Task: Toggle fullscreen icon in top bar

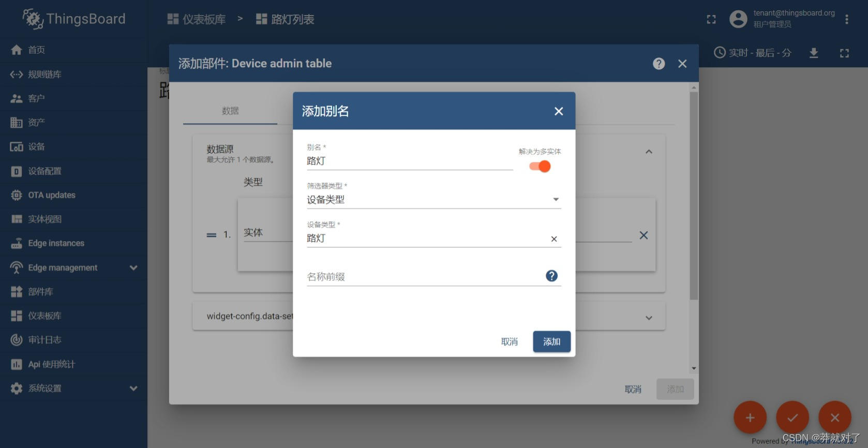Action: tap(711, 20)
